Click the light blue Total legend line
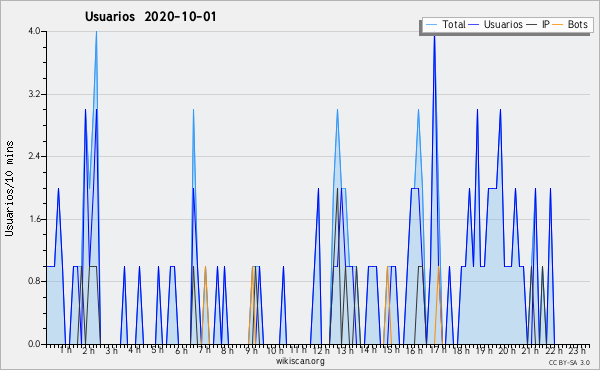The image size is (600, 370). [431, 25]
